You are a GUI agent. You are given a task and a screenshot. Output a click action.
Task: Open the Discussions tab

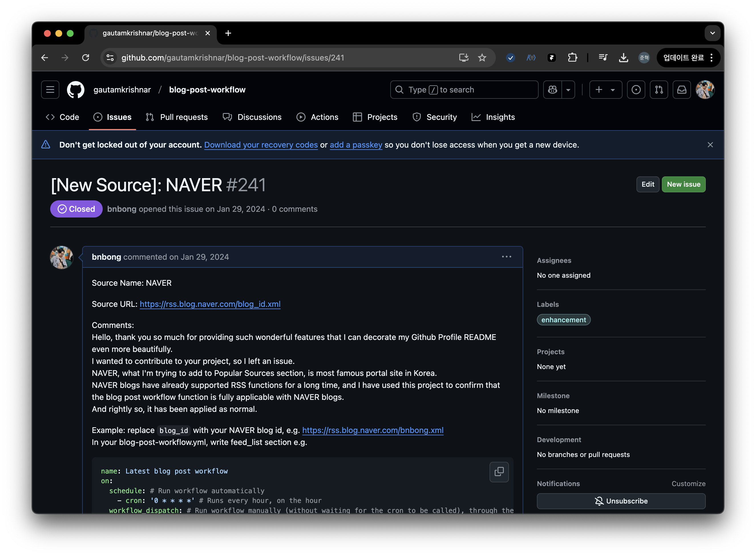click(252, 117)
